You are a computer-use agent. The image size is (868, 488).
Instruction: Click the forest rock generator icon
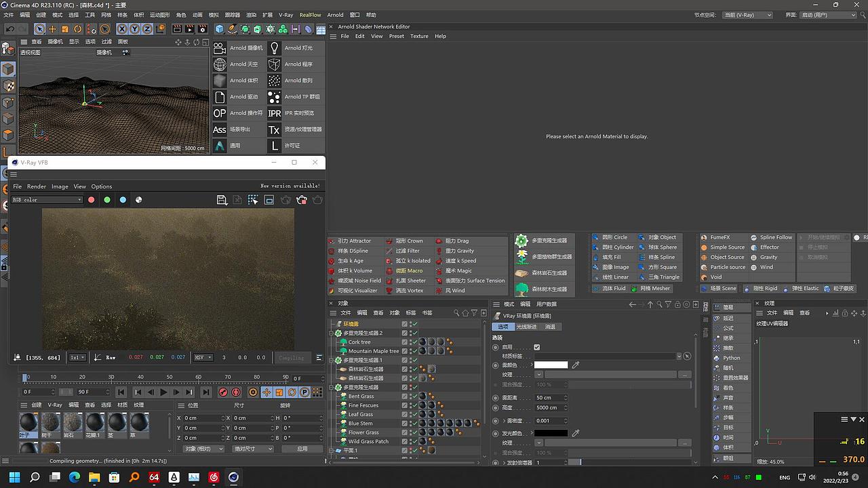[x=521, y=273]
